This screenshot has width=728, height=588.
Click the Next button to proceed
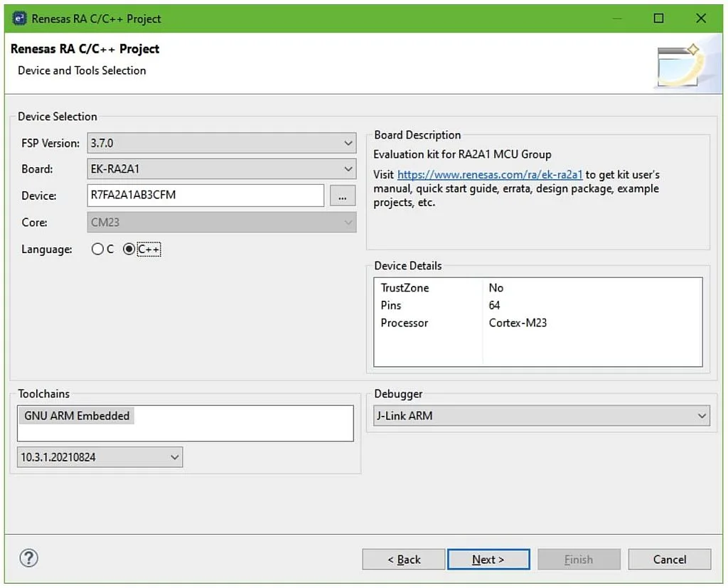(x=488, y=559)
